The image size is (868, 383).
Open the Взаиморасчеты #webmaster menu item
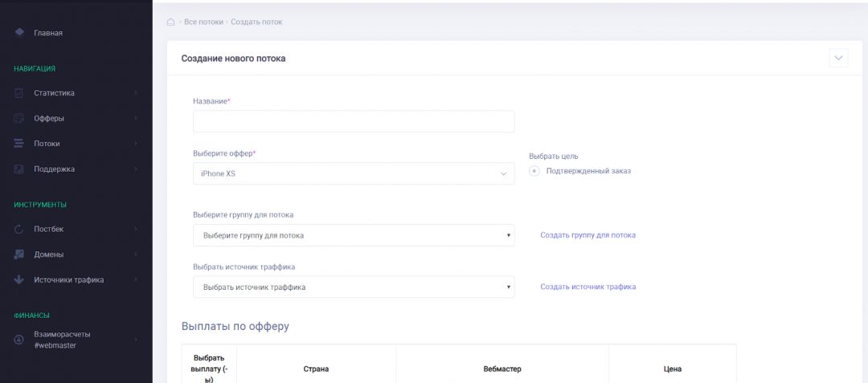tap(62, 340)
